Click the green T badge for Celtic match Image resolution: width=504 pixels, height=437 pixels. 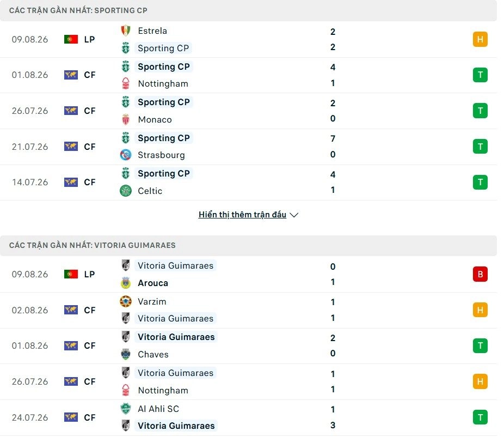[x=480, y=182]
